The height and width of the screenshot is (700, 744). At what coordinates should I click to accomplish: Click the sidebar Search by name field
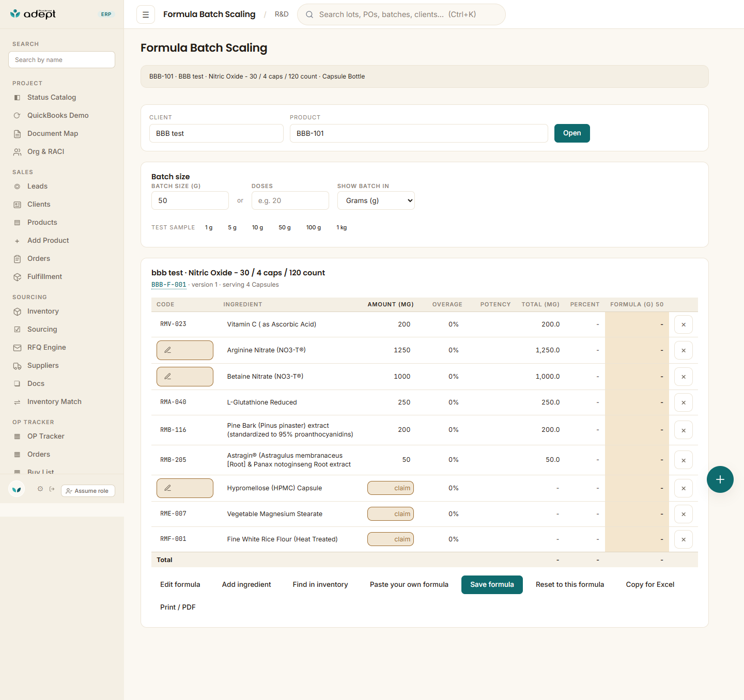pos(61,59)
